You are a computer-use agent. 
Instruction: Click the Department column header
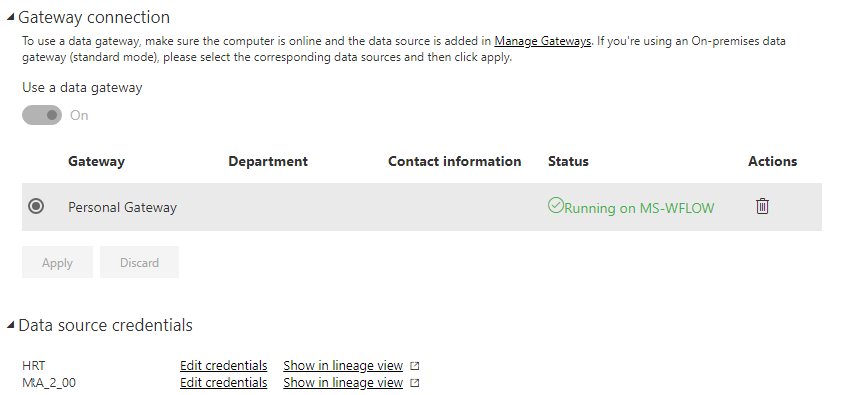click(x=268, y=161)
